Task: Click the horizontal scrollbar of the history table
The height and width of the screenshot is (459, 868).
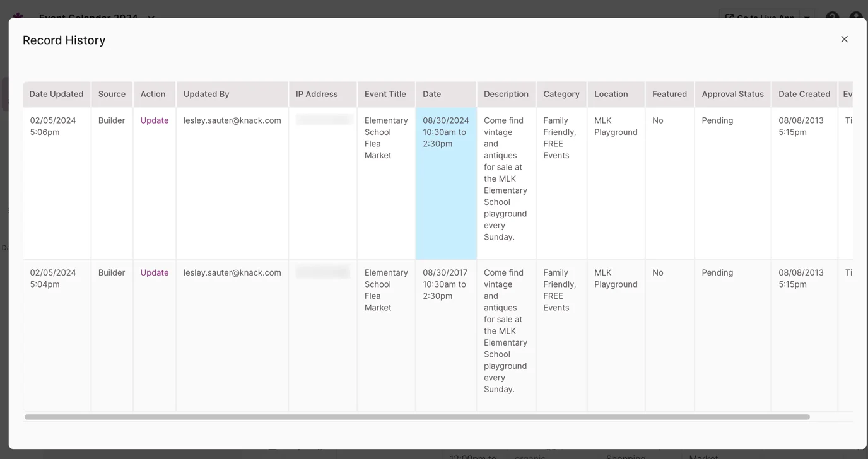Action: pos(417,417)
